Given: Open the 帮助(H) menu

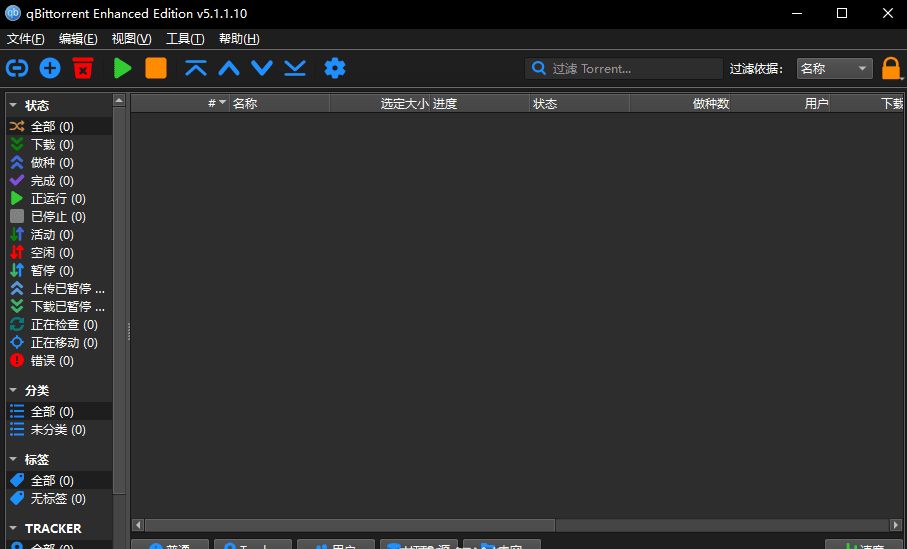Looking at the screenshot, I should click(x=239, y=39).
